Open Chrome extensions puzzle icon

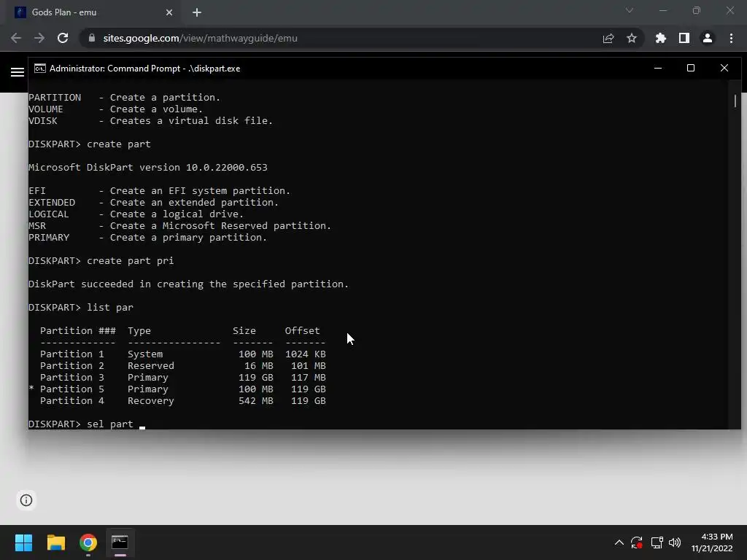[661, 38]
